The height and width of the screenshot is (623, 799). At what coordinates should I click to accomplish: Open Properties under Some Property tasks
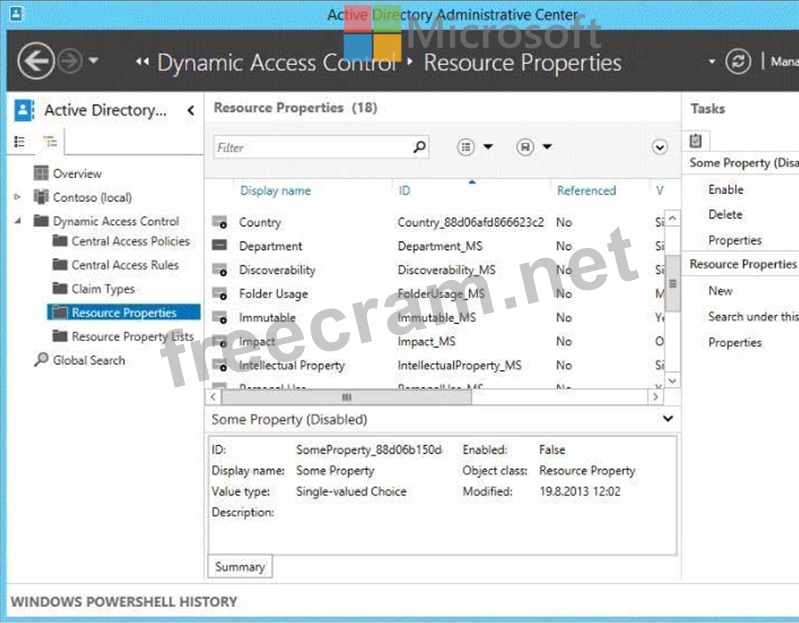(735, 240)
